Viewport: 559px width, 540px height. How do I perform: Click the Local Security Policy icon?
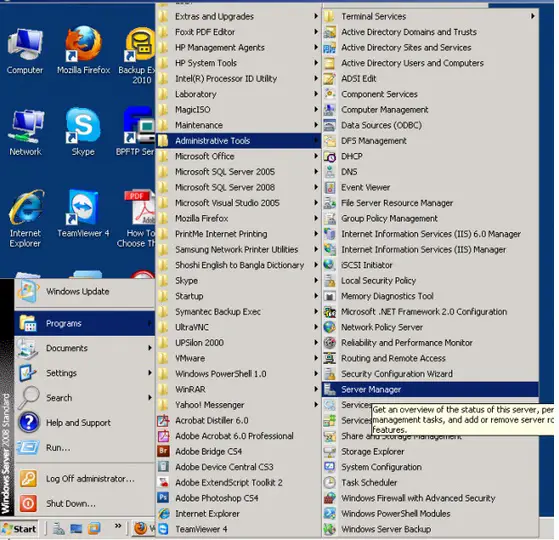point(330,281)
